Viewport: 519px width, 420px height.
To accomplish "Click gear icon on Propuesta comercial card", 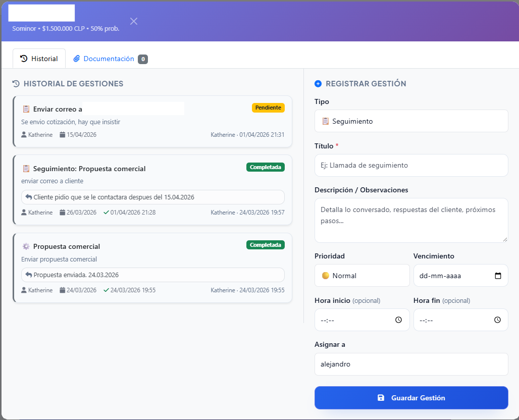I will click(26, 246).
